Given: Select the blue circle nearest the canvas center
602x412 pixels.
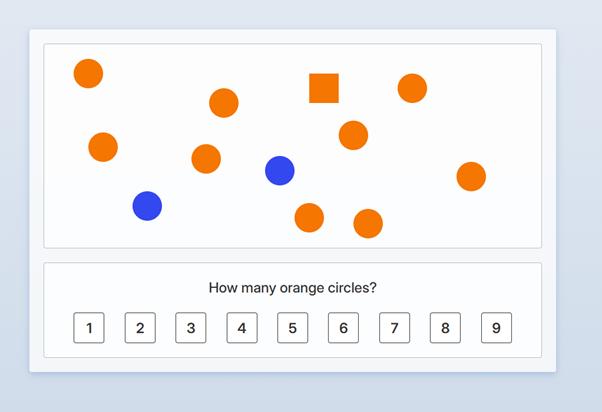Looking at the screenshot, I should coord(280,171).
